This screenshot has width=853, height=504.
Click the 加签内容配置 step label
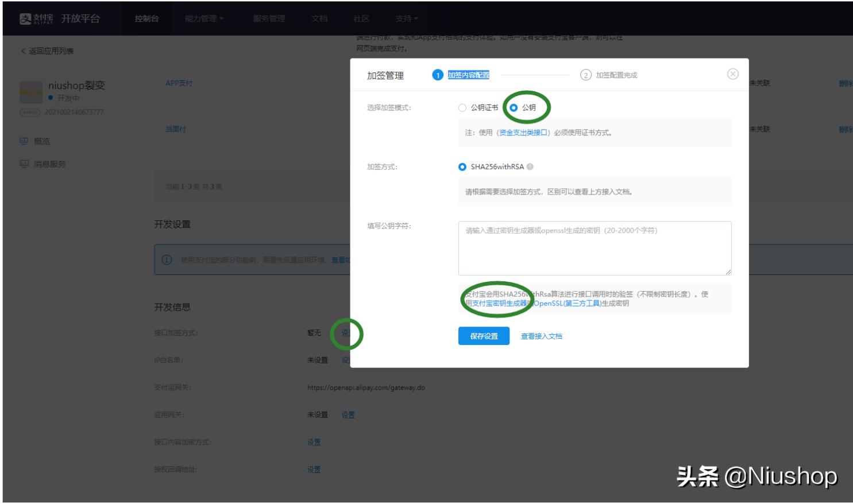(469, 75)
